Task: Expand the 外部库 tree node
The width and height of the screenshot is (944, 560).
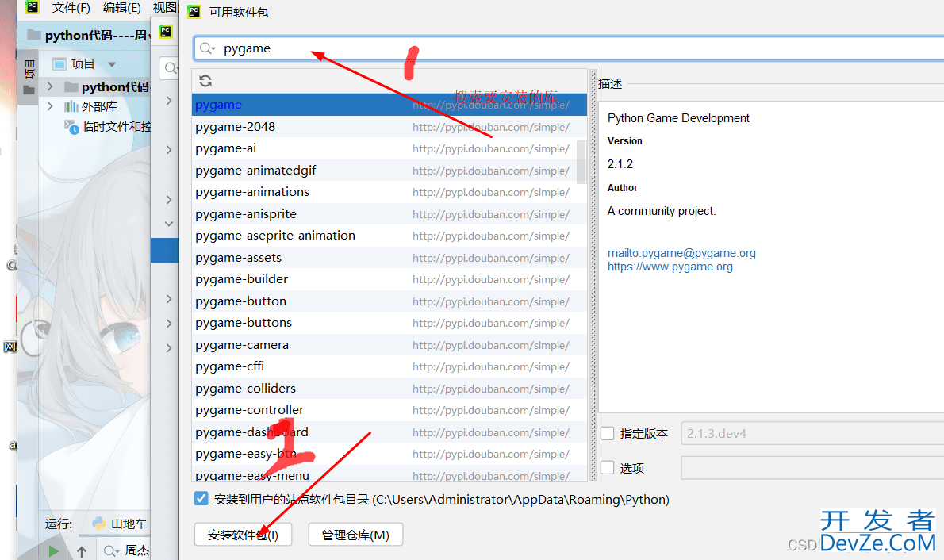Action: (50, 106)
